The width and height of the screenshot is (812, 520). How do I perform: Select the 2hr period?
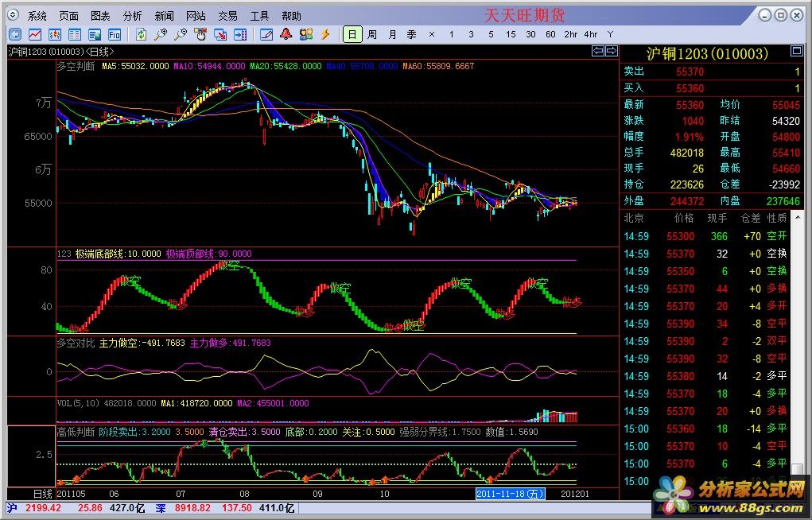pos(571,34)
